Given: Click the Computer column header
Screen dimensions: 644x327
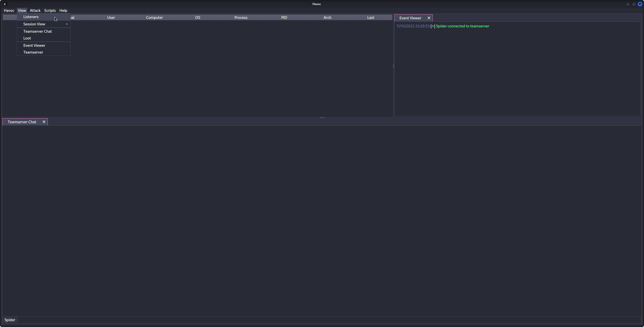Looking at the screenshot, I should tap(154, 18).
